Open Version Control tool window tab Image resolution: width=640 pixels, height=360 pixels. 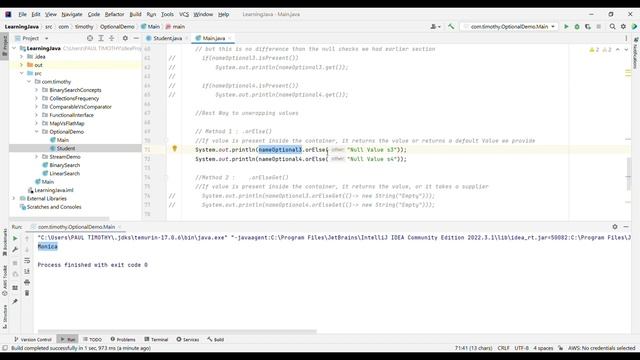[33, 340]
